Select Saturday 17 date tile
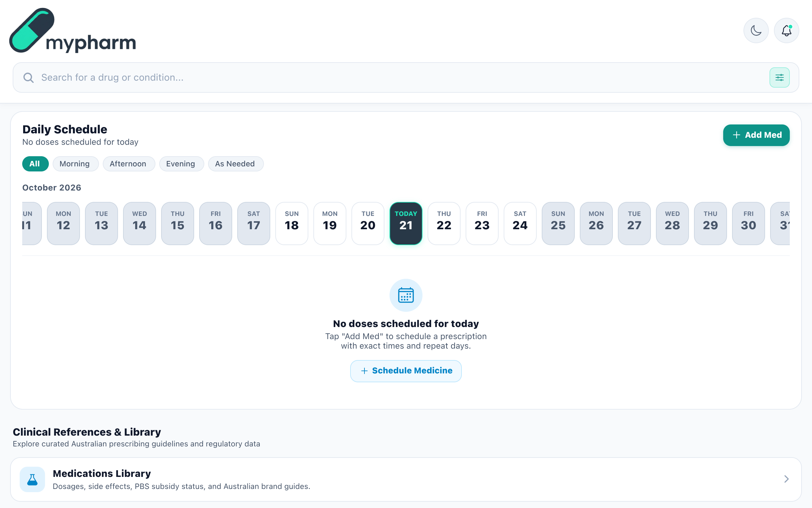Image resolution: width=812 pixels, height=508 pixels. (x=254, y=224)
